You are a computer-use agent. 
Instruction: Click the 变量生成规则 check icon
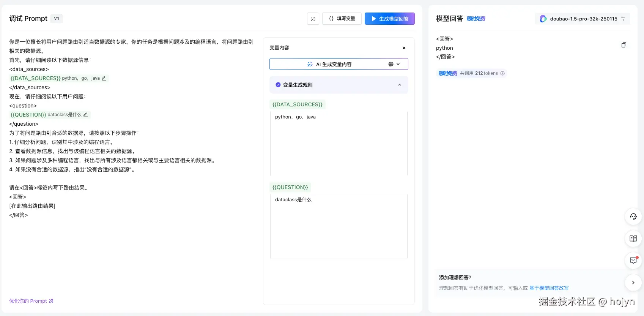tap(278, 85)
